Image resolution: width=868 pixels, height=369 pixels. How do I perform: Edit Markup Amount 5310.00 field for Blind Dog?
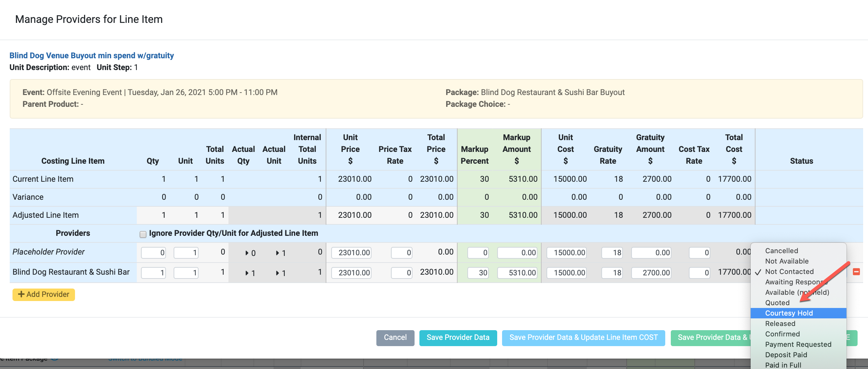tap(517, 273)
